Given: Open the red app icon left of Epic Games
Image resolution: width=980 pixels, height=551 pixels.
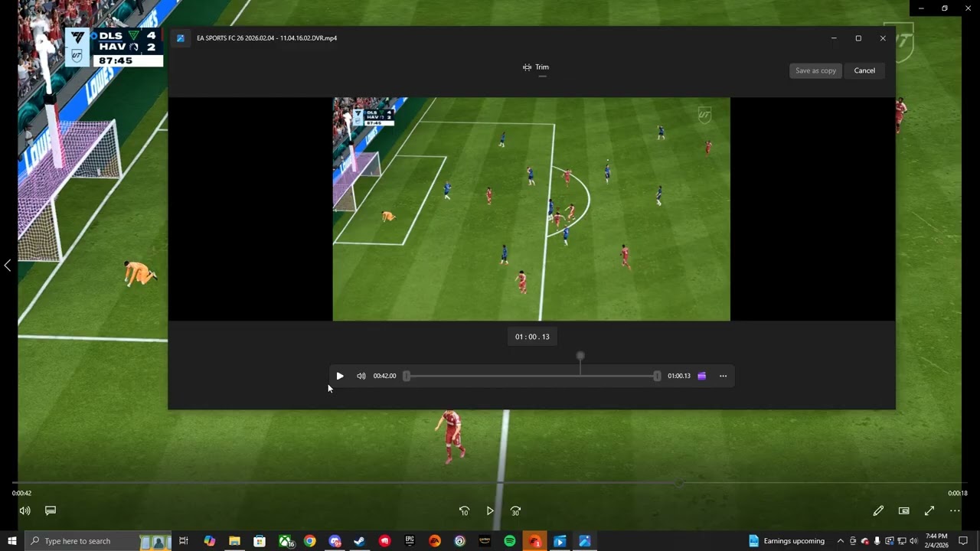Looking at the screenshot, I should click(384, 541).
